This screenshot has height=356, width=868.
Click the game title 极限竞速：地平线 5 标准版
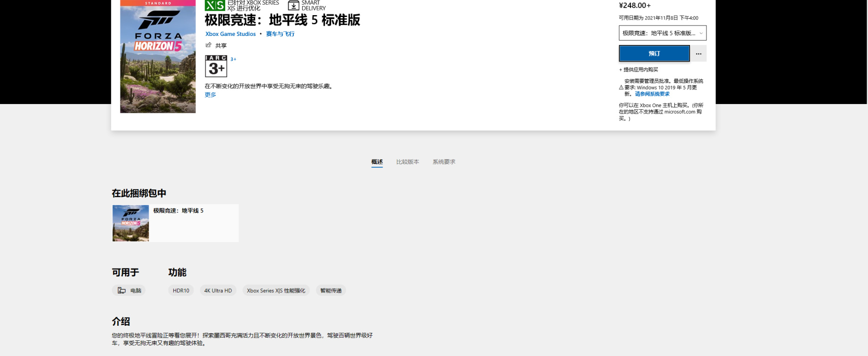pos(282,20)
